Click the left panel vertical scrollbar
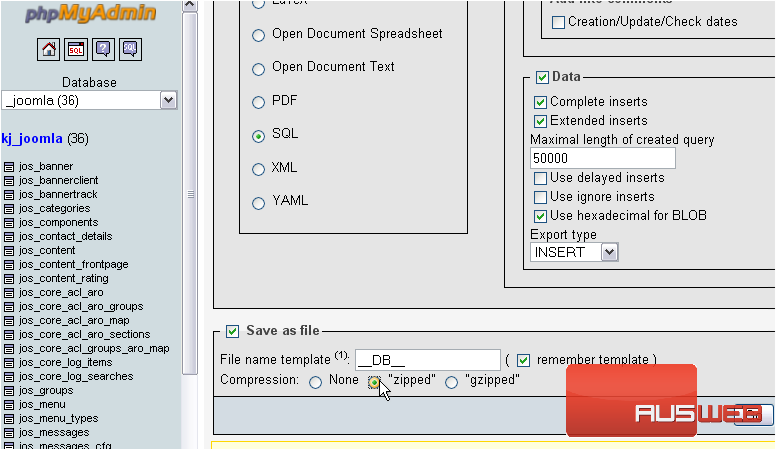The height and width of the screenshot is (450, 776). pyautogui.click(x=190, y=200)
